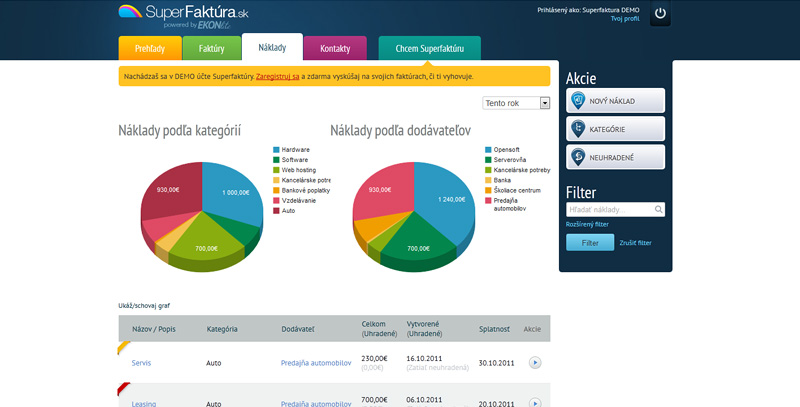Open the Leasing expense link

point(144,403)
